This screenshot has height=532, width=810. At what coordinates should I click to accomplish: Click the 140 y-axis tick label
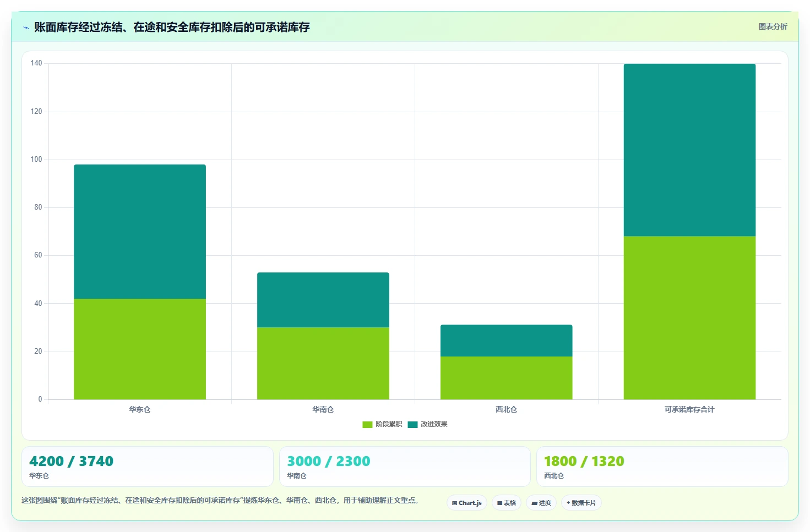36,63
